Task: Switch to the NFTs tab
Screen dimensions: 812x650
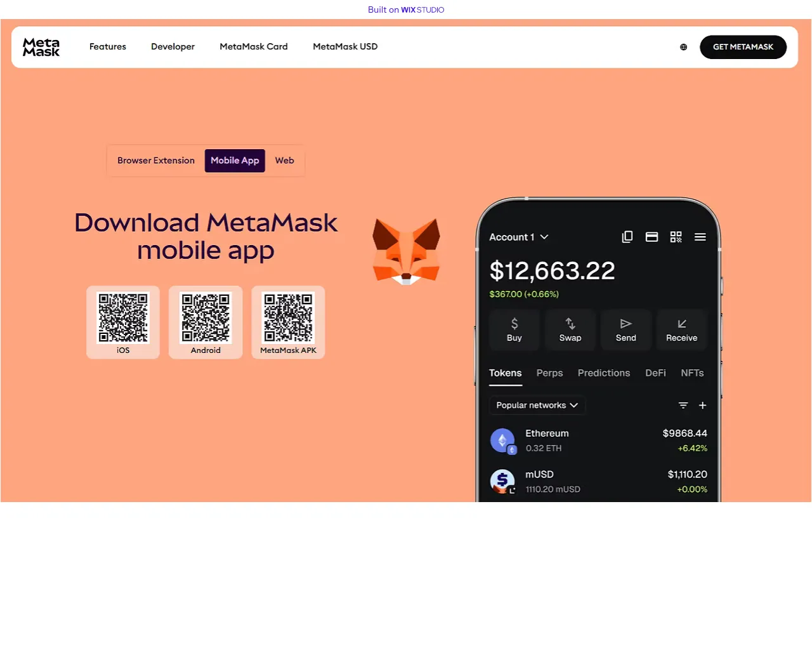Action: (692, 373)
